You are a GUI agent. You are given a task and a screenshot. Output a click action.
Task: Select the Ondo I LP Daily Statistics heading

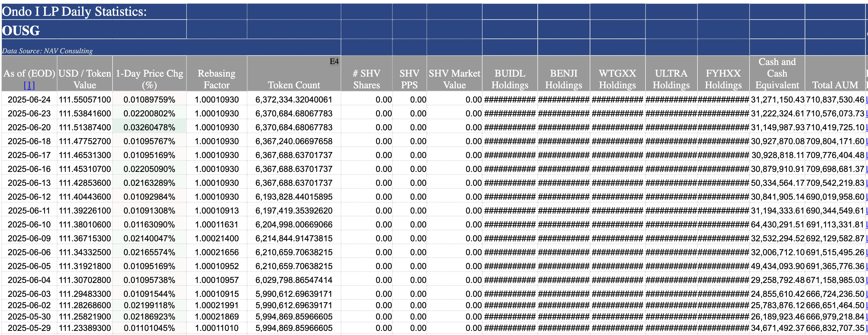[x=74, y=11]
